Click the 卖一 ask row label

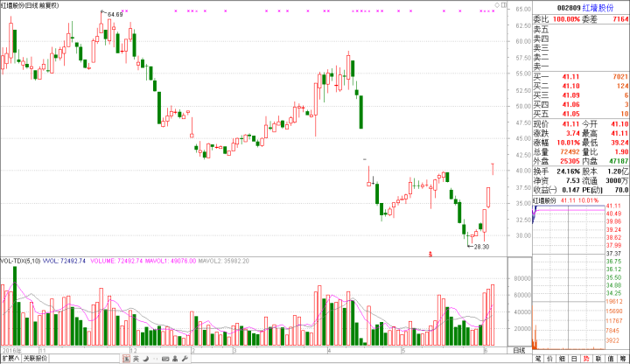(541, 66)
